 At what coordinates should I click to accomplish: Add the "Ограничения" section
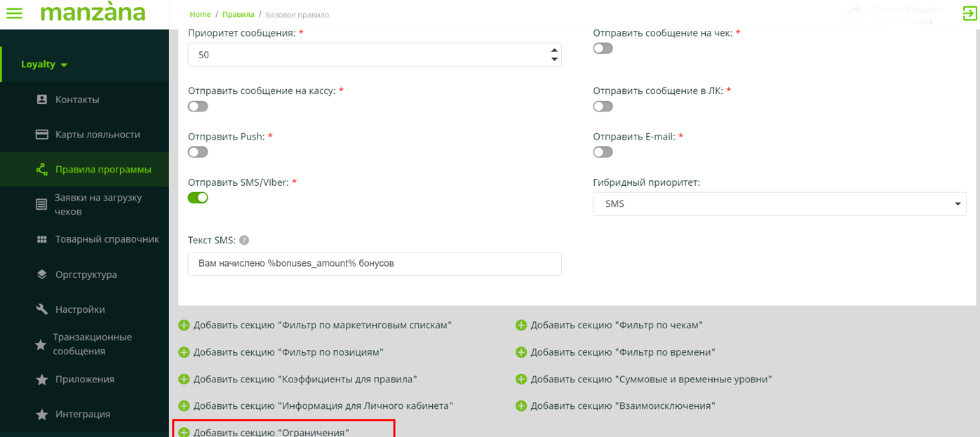[x=271, y=432]
